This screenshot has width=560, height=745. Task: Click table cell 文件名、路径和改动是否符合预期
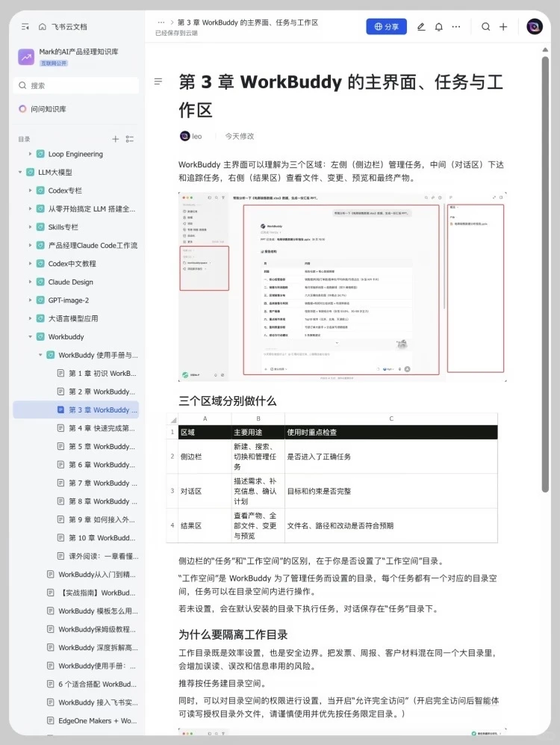(391, 525)
